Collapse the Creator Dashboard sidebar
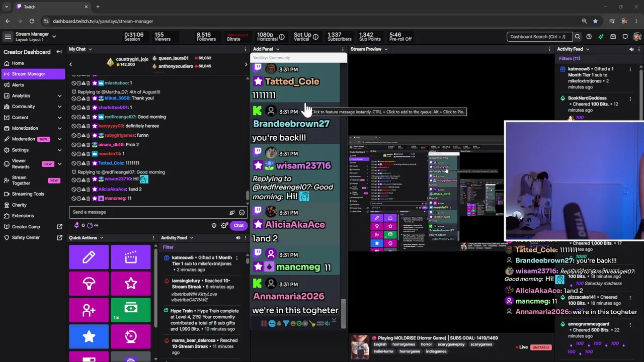Image resolution: width=644 pixels, height=362 pixels. (59, 52)
